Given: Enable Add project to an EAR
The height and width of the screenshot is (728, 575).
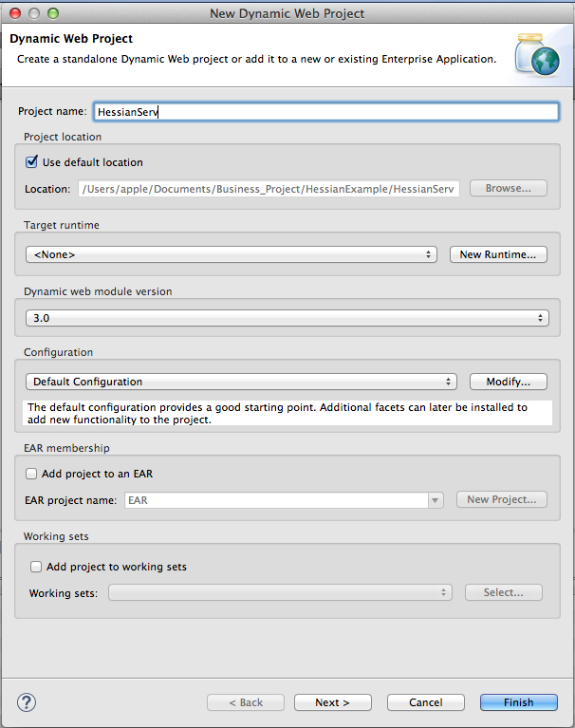Looking at the screenshot, I should point(31,474).
